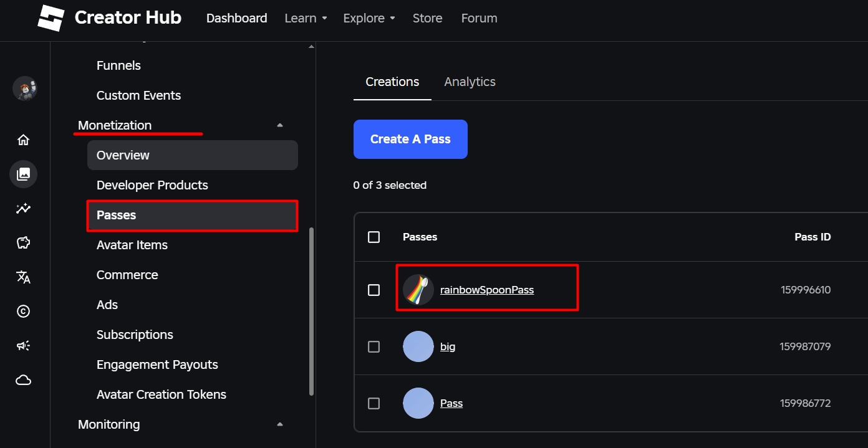Open the copyright icon in left rail

point(23,312)
